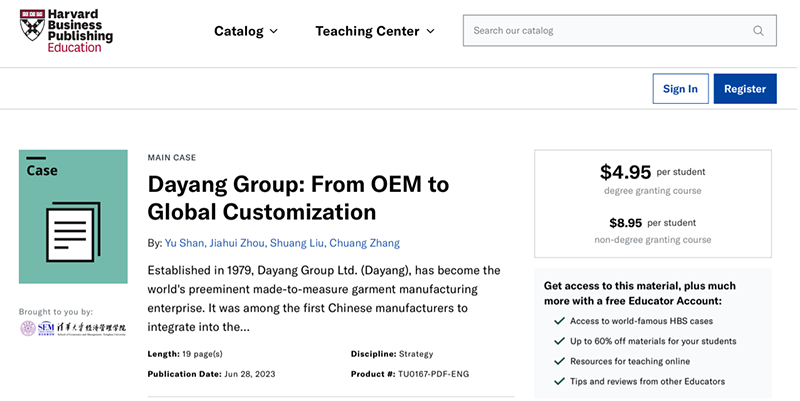800x401 pixels.
Task: Click the checkmark beside 60% off materials
Action: (558, 341)
